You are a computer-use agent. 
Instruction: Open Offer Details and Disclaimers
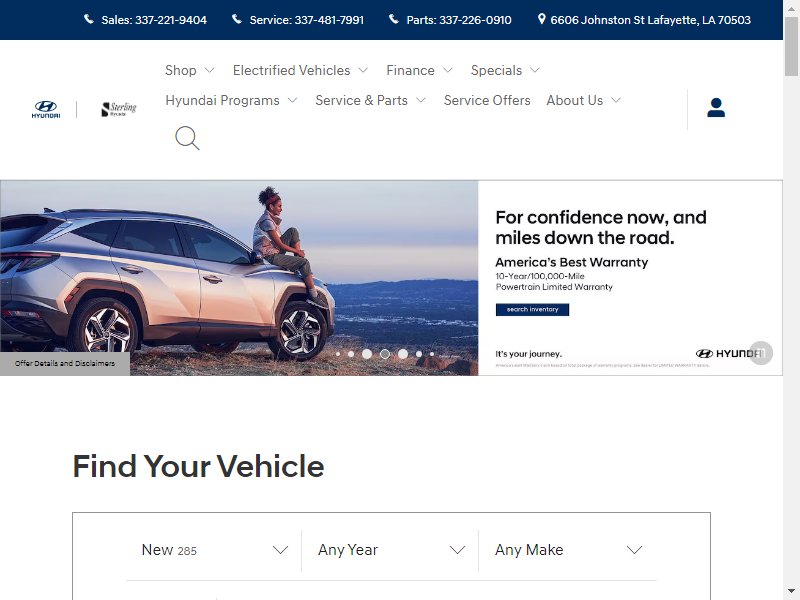65,364
